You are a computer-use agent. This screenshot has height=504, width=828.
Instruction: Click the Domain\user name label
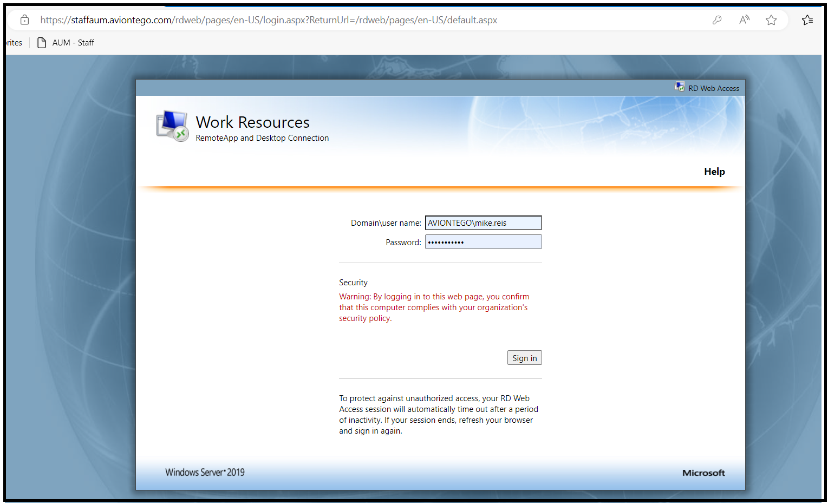point(386,223)
